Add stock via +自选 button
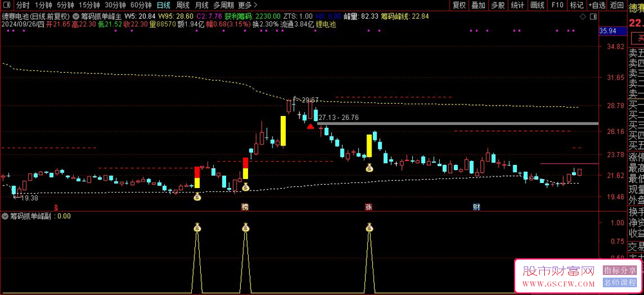This screenshot has height=295, width=644. 597,5
